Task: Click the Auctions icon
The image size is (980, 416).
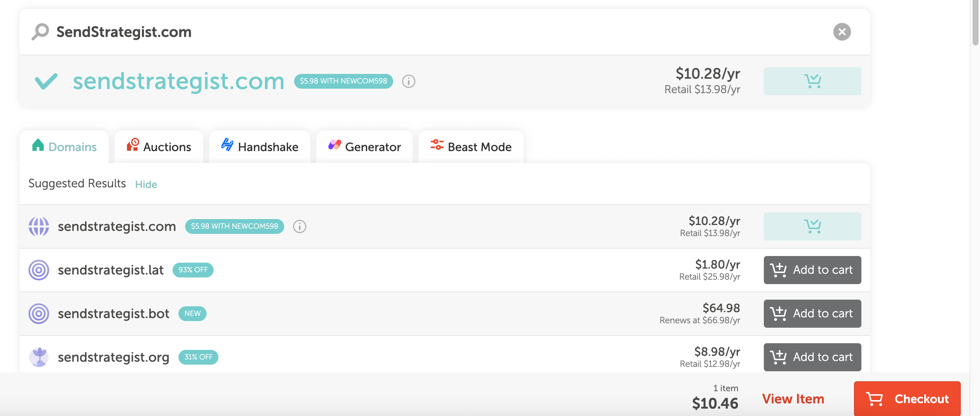Action: (133, 145)
